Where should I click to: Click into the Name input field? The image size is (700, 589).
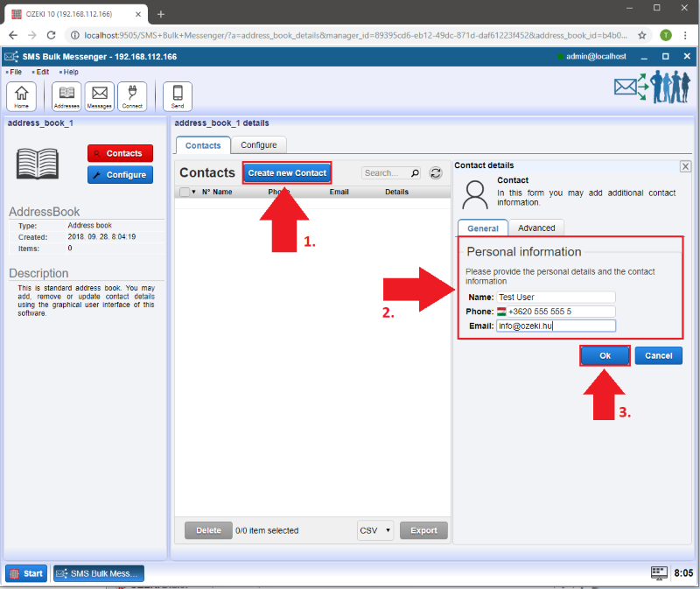coord(556,298)
